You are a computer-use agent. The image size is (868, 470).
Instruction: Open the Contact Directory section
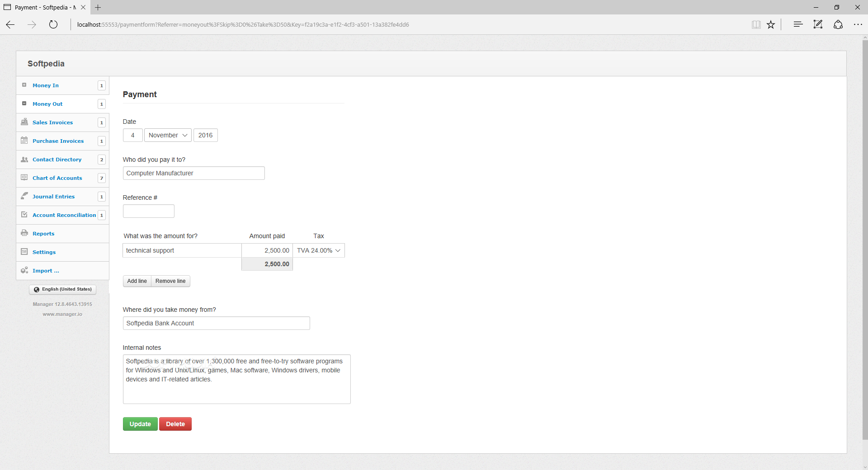pos(57,160)
